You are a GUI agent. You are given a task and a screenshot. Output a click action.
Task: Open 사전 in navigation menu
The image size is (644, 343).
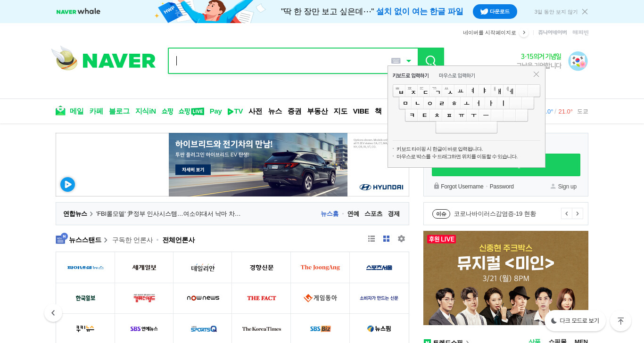[x=256, y=111]
